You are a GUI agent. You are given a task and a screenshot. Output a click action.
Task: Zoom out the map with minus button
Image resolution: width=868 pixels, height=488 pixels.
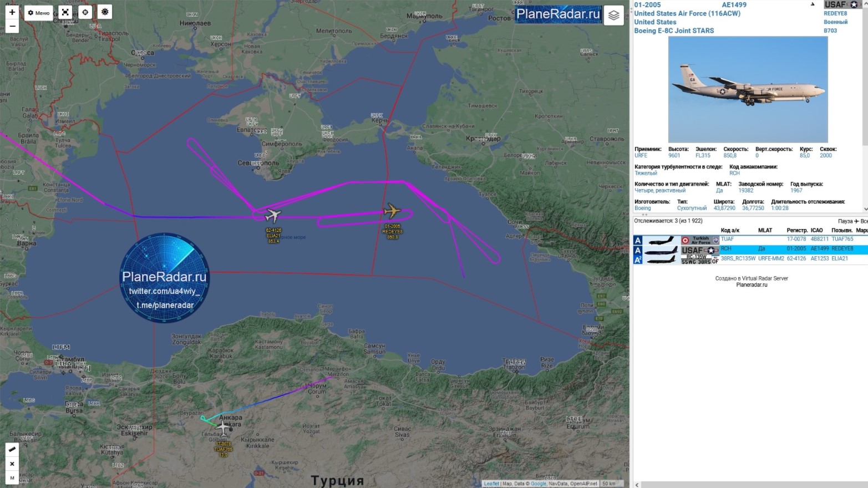pyautogui.click(x=12, y=26)
